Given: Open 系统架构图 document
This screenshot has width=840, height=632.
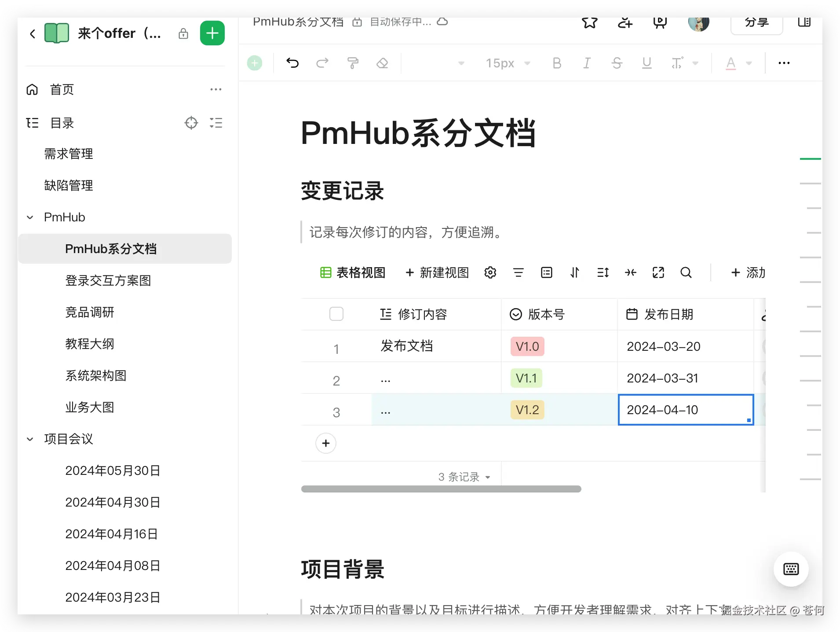Looking at the screenshot, I should click(x=96, y=375).
